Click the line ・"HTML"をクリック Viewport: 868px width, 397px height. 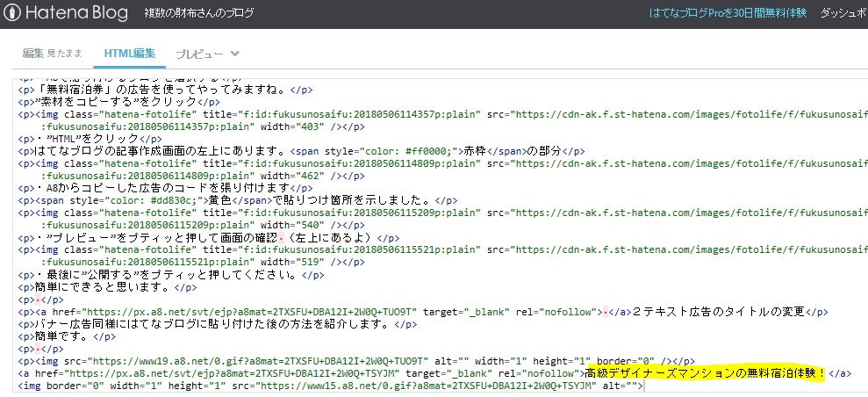tap(90, 139)
